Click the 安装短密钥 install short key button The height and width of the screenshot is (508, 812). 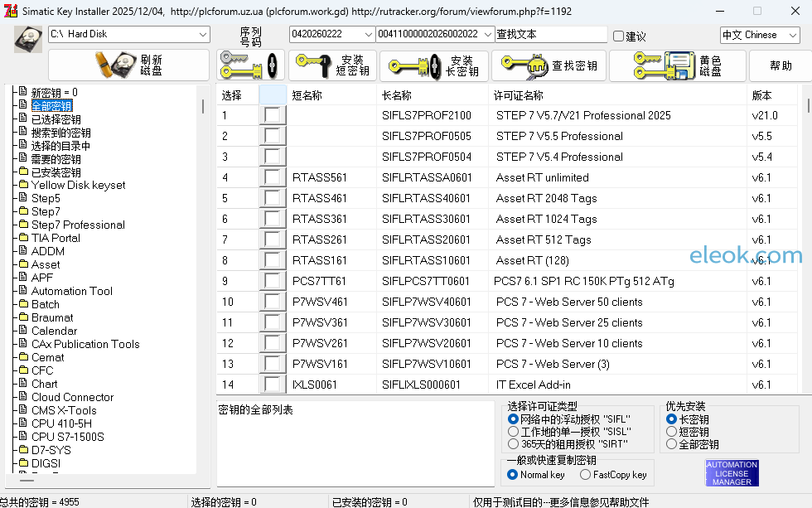[x=332, y=65]
